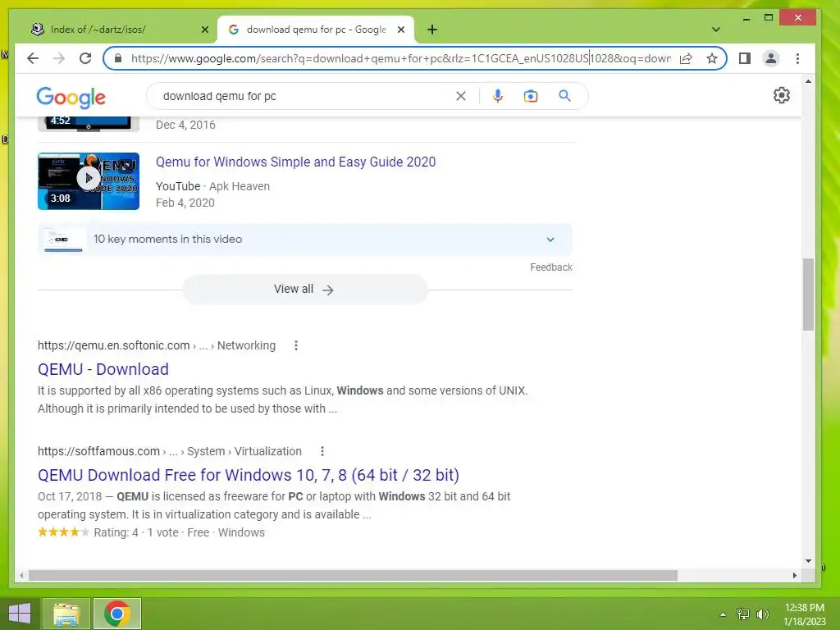
Task: Click the key moments preview thumbnail
Action: [x=63, y=240]
